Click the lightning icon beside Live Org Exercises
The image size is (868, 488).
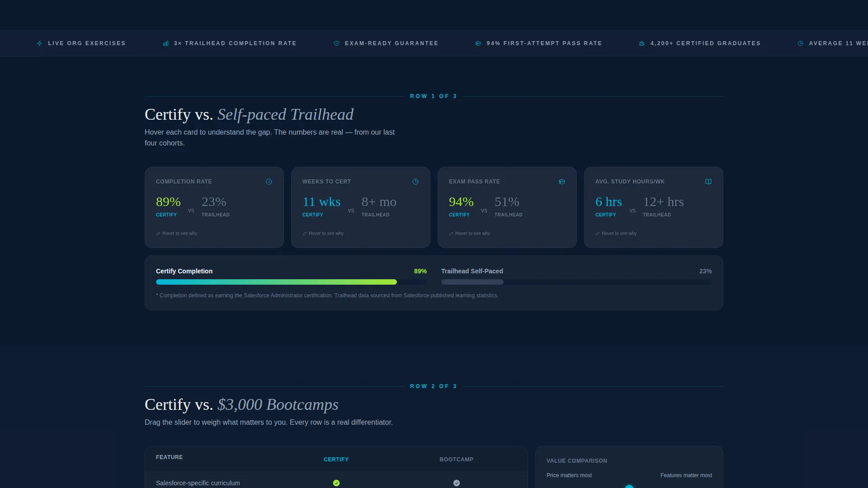(39, 43)
